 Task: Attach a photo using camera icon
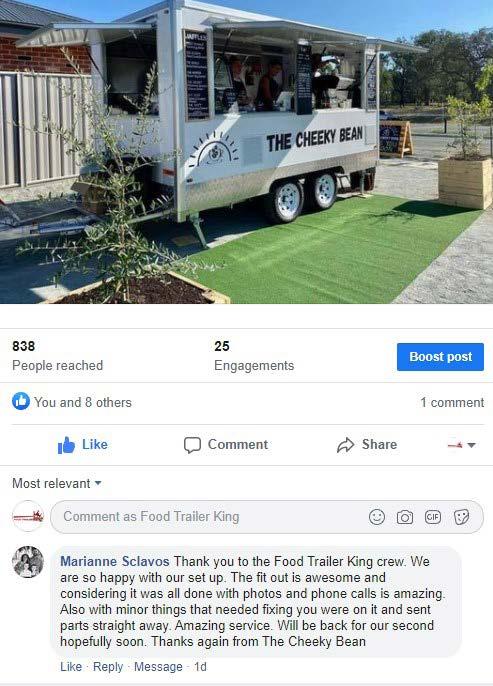coord(405,517)
